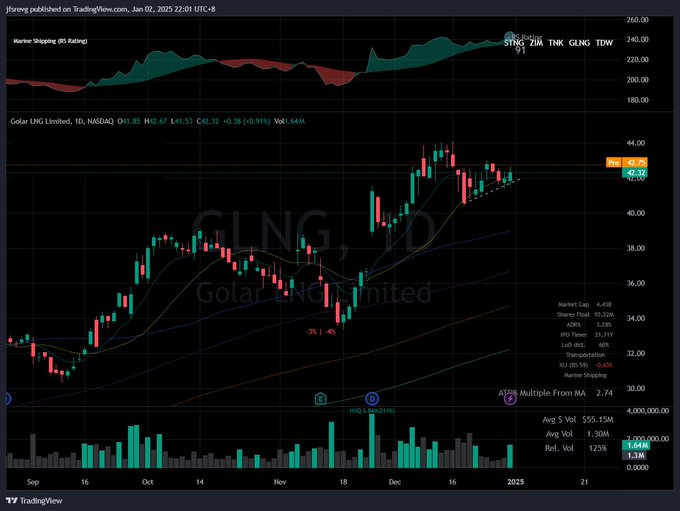The width and height of the screenshot is (680, 511).
Task: Click the green 42.32 last price label
Action: click(x=635, y=173)
